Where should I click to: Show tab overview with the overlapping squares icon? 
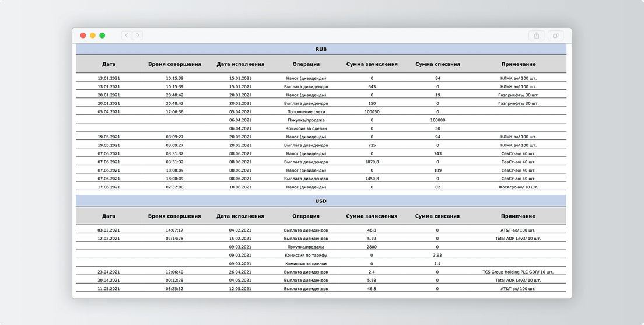click(556, 36)
